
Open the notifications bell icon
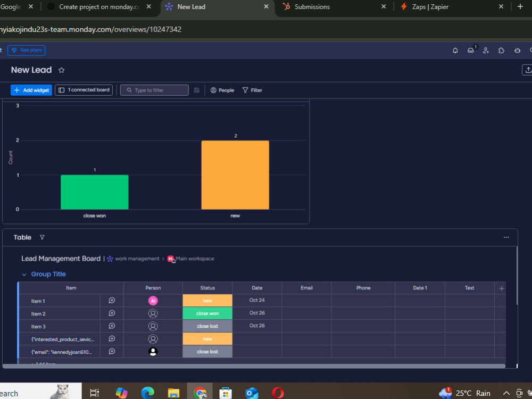coord(455,51)
